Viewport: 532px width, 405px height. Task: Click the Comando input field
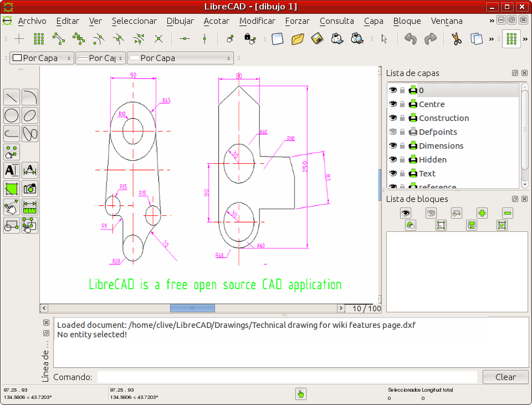[287, 377]
